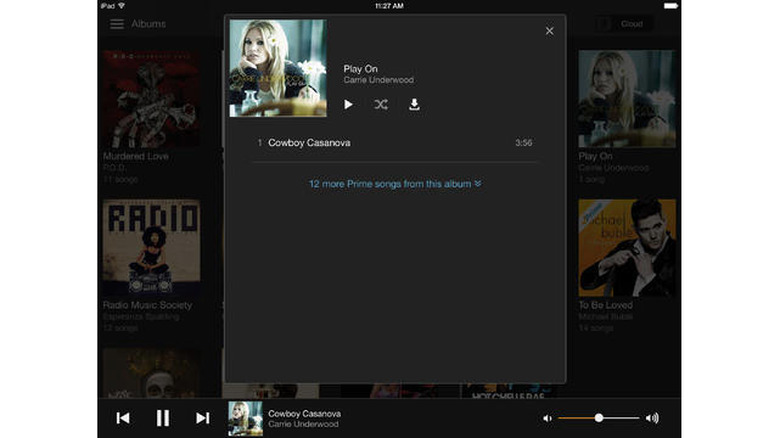Close the album details popup

(x=549, y=31)
